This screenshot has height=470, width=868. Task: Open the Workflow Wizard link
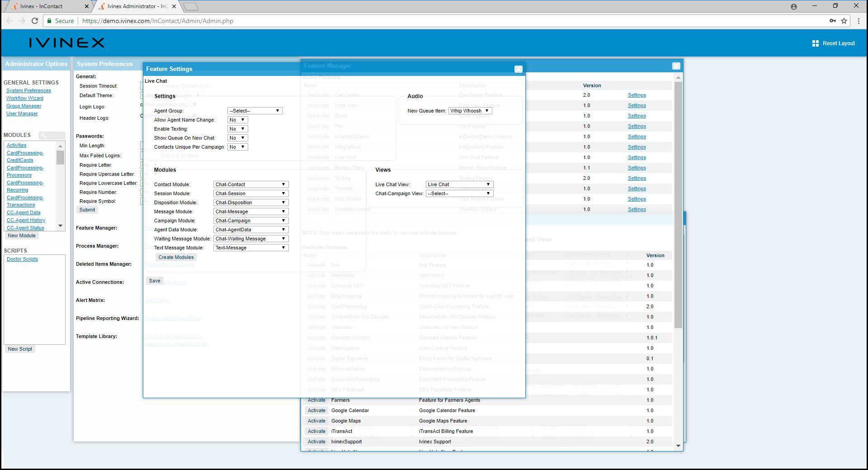[25, 98]
